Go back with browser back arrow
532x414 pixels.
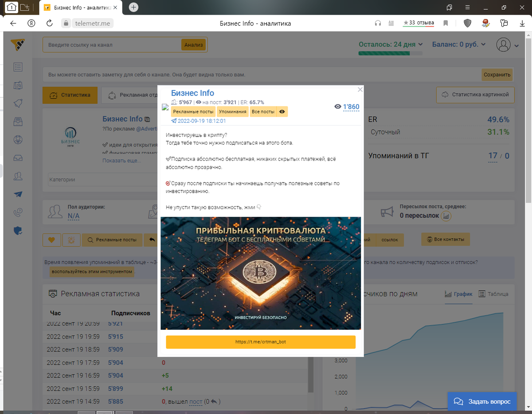(x=13, y=23)
